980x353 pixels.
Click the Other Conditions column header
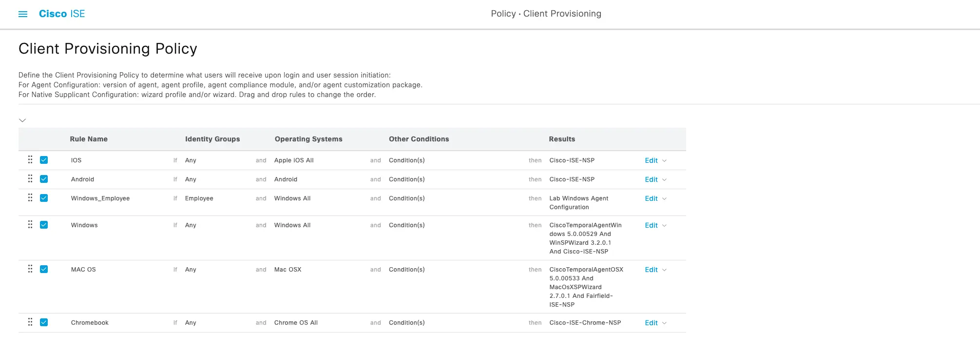pos(419,139)
